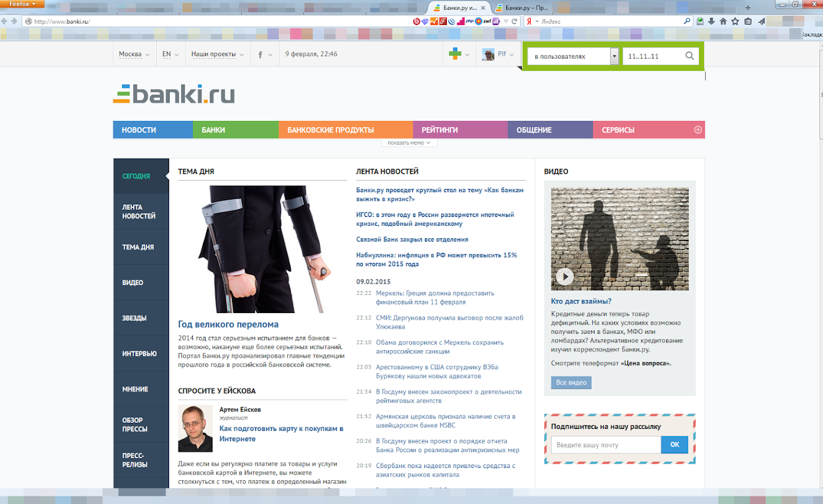Open the Москва city dropdown

coord(134,54)
